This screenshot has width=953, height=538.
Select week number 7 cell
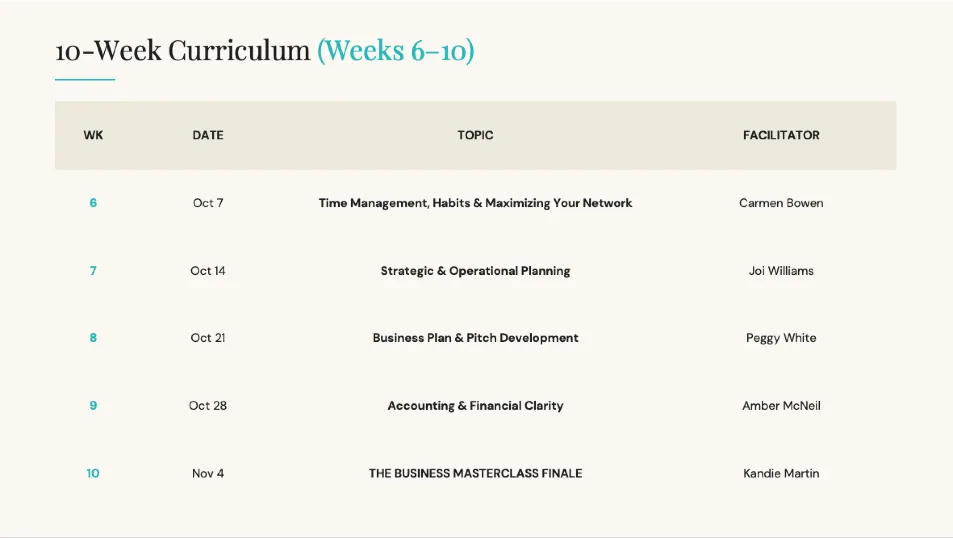[93, 271]
